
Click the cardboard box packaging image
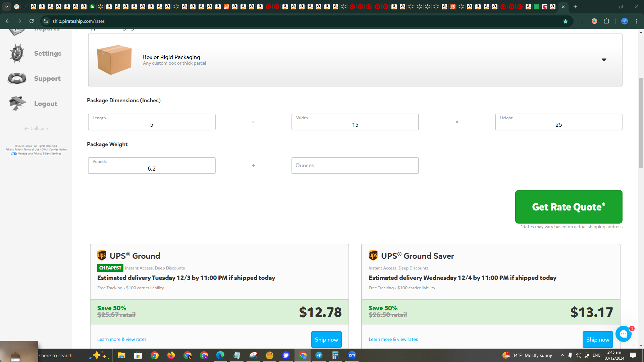click(x=114, y=60)
